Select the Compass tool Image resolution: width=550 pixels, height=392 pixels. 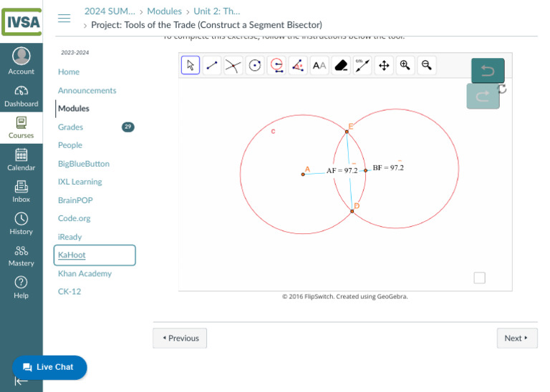point(276,65)
